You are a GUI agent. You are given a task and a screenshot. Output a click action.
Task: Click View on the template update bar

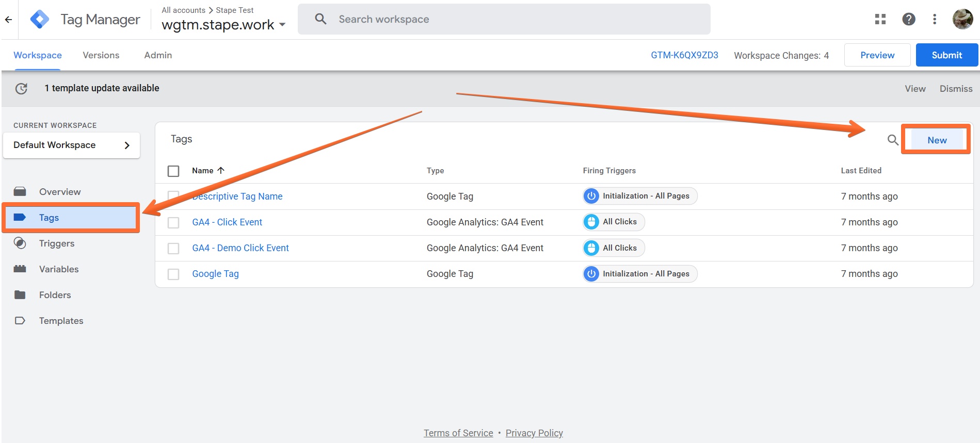point(915,89)
